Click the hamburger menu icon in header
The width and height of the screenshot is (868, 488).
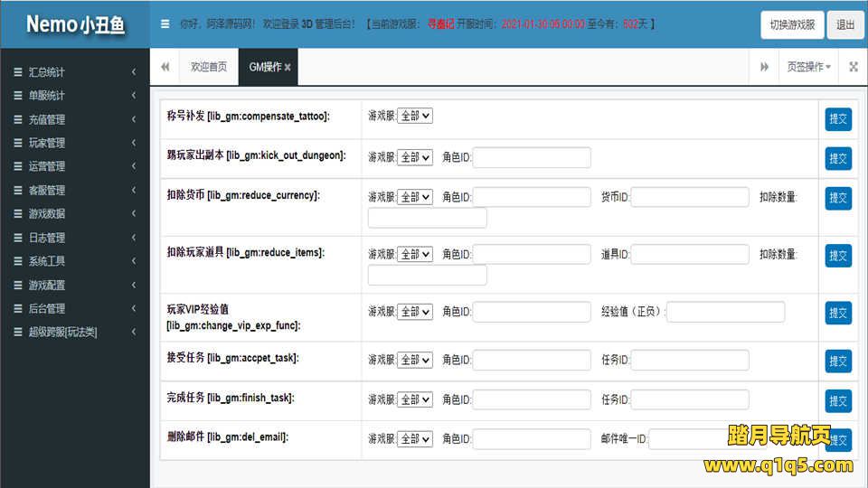(165, 24)
